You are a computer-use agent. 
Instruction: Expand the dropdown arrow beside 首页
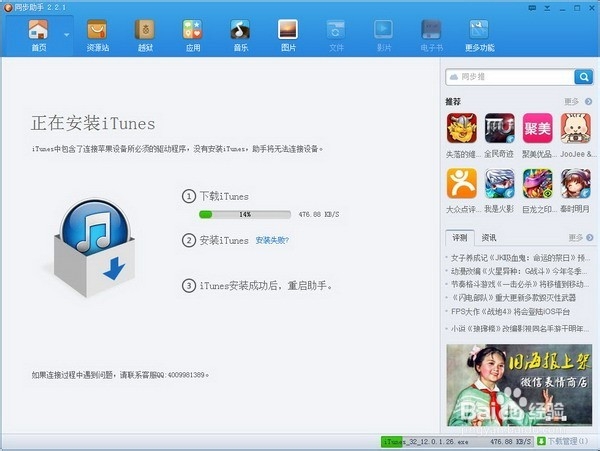click(x=67, y=35)
